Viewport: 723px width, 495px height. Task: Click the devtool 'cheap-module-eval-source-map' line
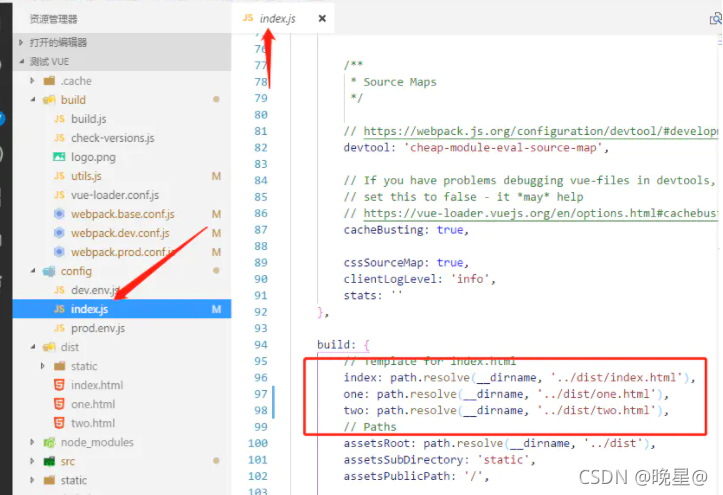coord(476,147)
